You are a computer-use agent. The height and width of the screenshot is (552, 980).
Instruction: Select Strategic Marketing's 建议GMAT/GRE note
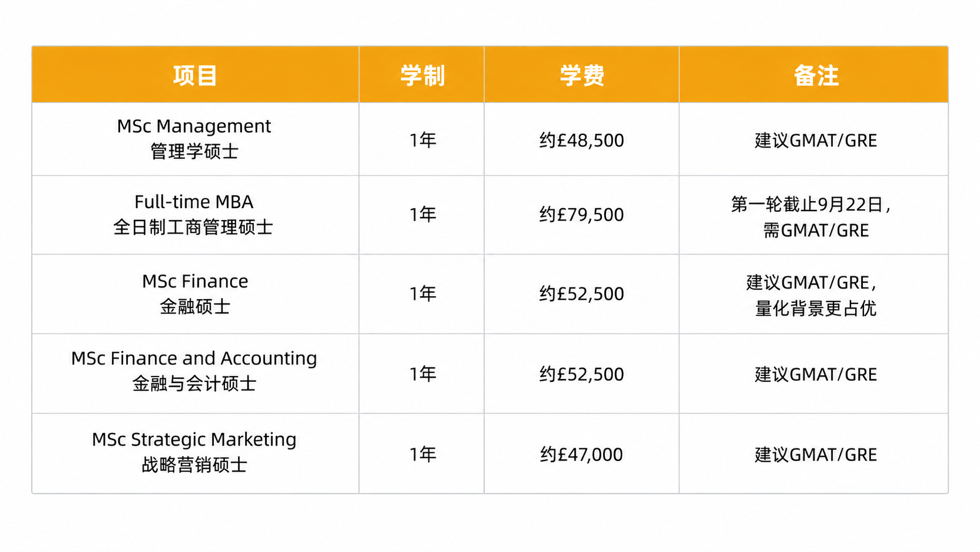(814, 453)
